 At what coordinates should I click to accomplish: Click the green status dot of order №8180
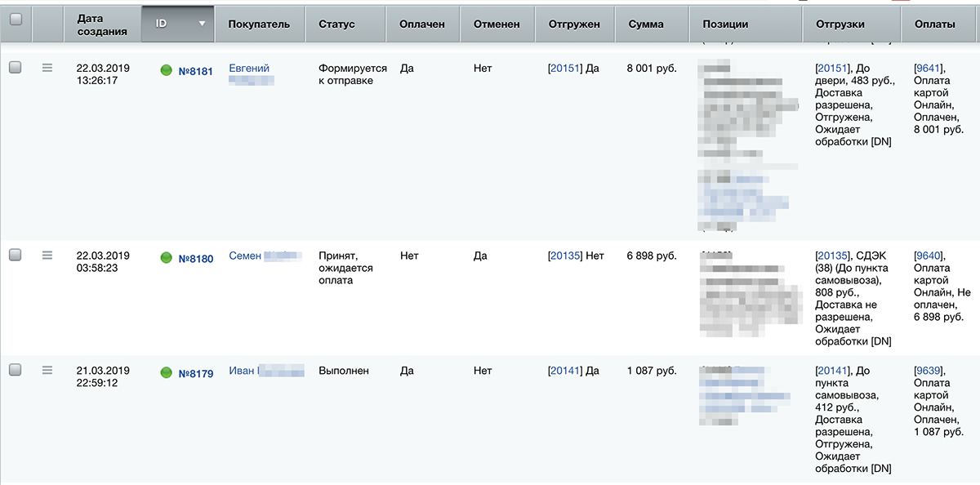click(167, 258)
